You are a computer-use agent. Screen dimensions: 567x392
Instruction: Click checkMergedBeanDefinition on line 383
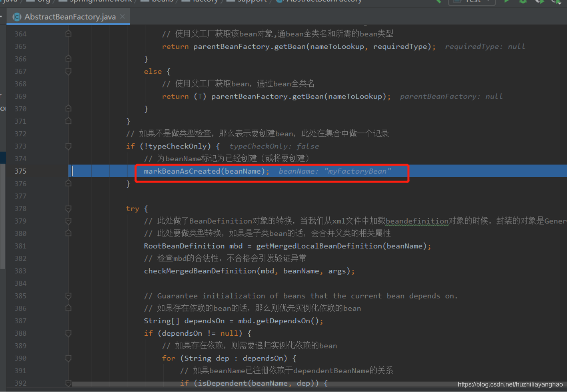200,271
